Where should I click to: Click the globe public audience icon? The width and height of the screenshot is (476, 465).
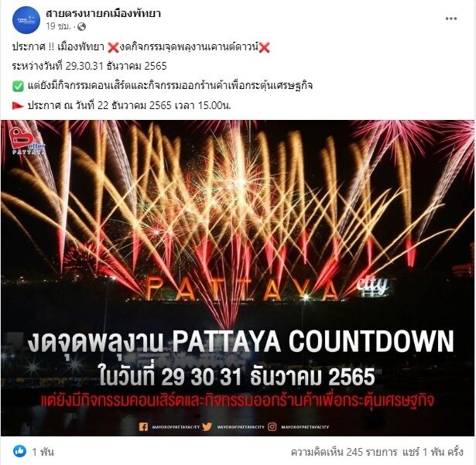pyautogui.click(x=81, y=27)
